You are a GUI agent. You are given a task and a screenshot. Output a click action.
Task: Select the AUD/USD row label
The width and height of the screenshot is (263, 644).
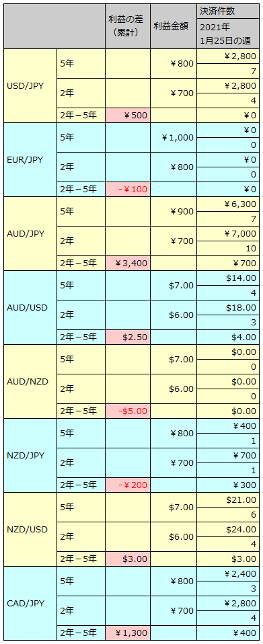[30, 308]
